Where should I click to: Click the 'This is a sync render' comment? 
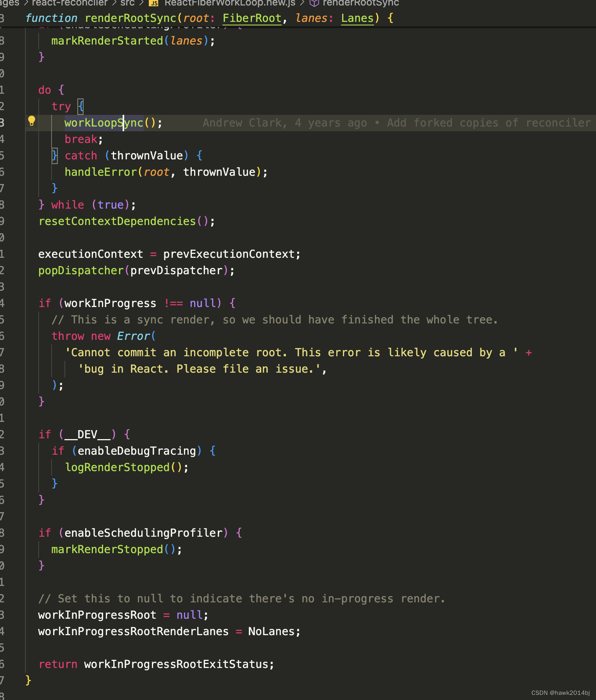275,320
